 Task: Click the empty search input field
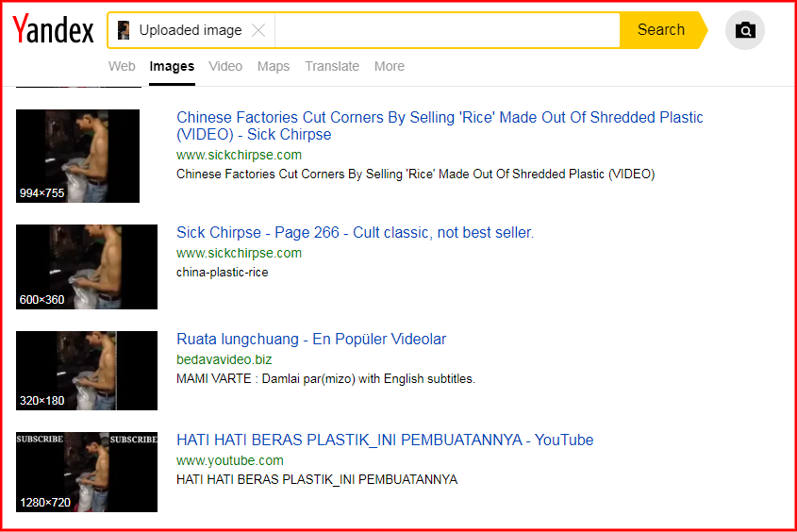click(x=447, y=30)
